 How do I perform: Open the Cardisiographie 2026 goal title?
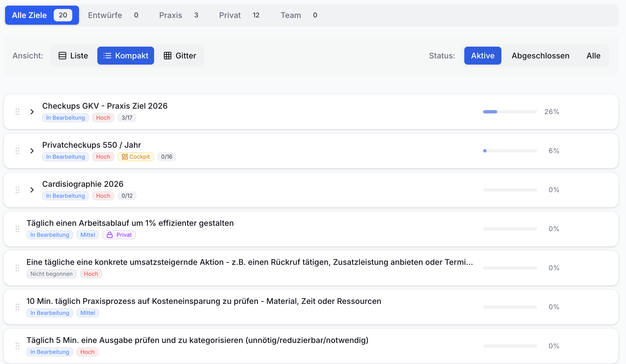tap(83, 184)
